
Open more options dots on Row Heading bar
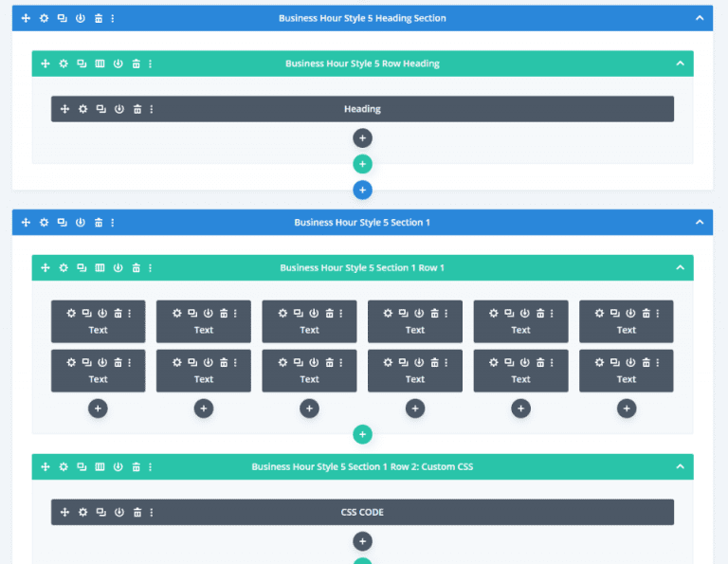[150, 64]
